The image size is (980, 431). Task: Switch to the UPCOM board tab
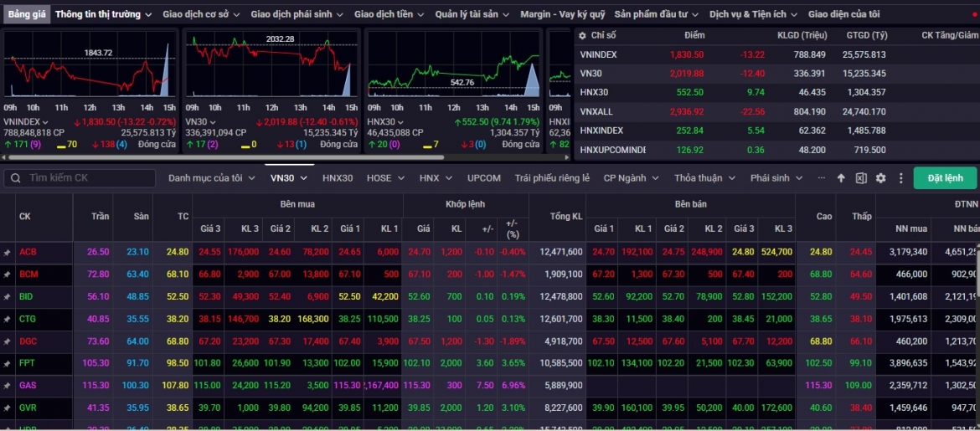[484, 178]
